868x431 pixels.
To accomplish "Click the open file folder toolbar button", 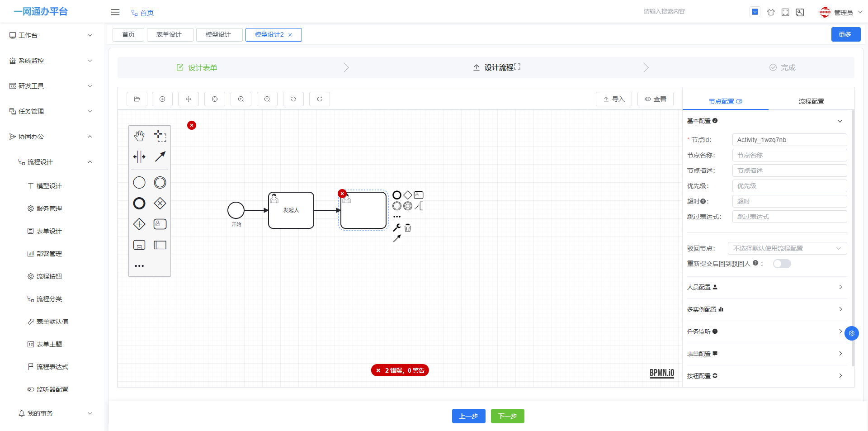I will pyautogui.click(x=137, y=99).
